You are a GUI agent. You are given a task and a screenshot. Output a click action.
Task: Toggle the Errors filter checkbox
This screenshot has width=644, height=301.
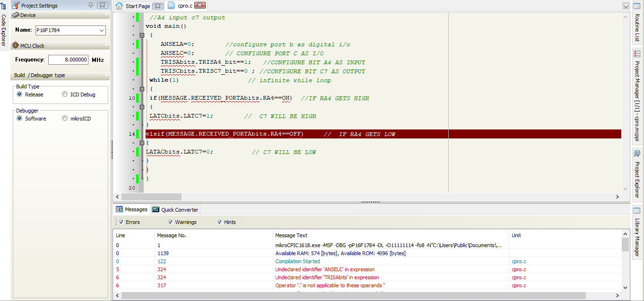click(122, 222)
